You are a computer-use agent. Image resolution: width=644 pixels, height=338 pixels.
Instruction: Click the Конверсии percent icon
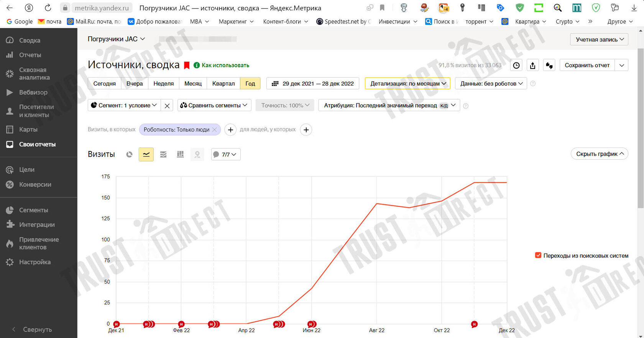point(10,184)
